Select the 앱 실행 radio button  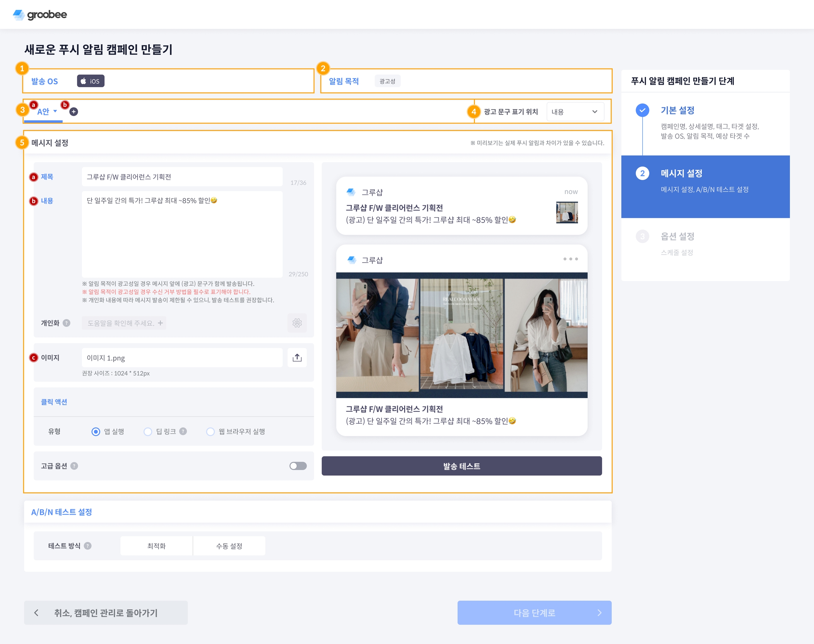pyautogui.click(x=96, y=431)
